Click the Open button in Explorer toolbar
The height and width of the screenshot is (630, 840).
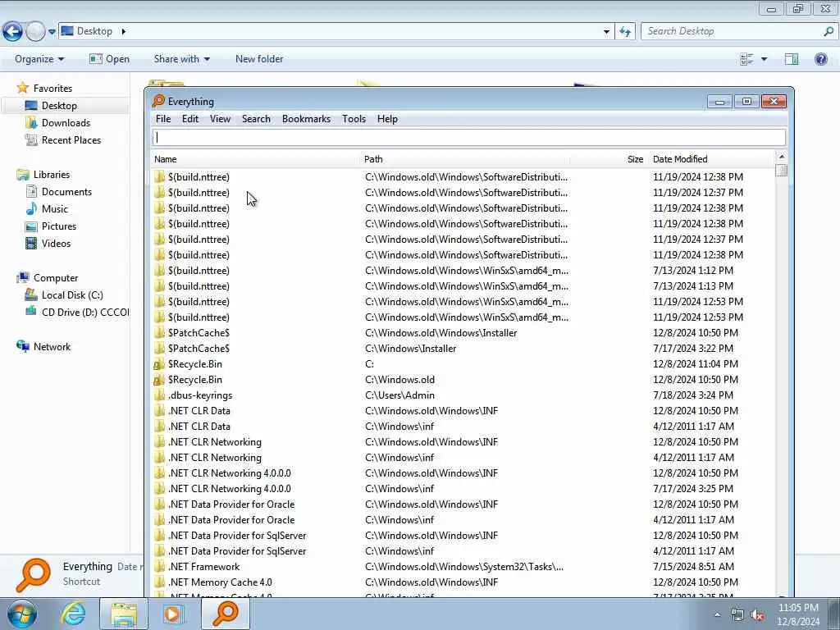tap(109, 59)
